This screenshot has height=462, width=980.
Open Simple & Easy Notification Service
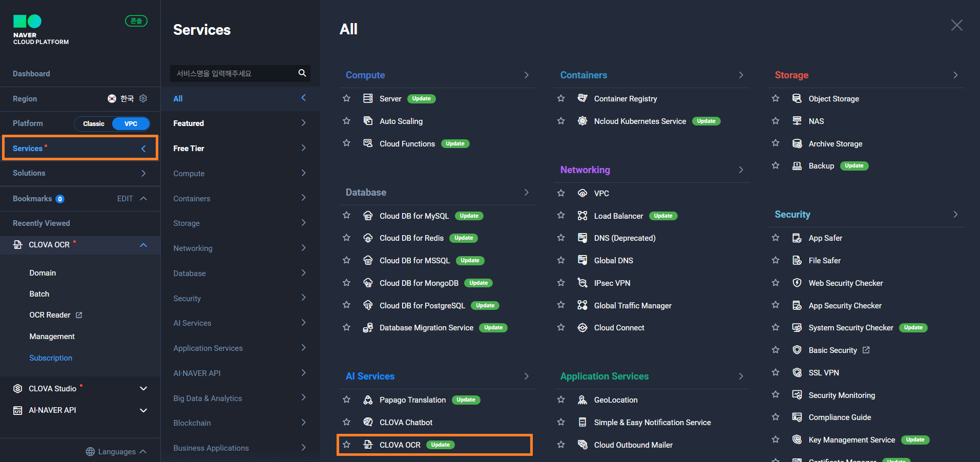(652, 422)
